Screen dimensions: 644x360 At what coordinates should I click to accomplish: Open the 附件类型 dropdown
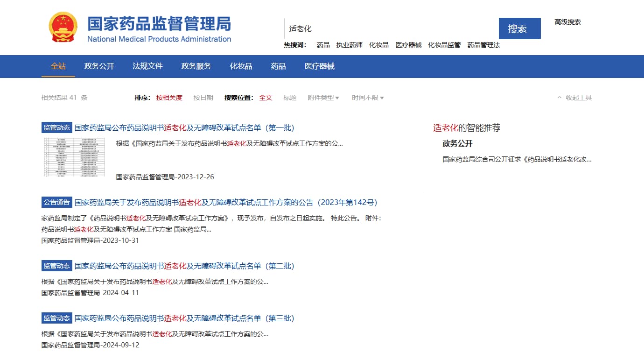point(323,98)
